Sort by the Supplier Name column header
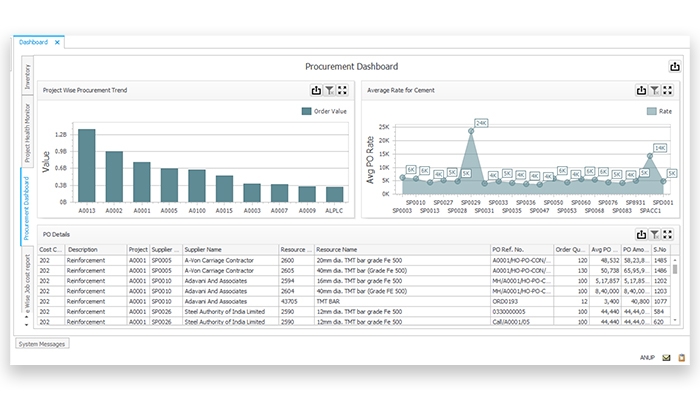 (x=230, y=250)
